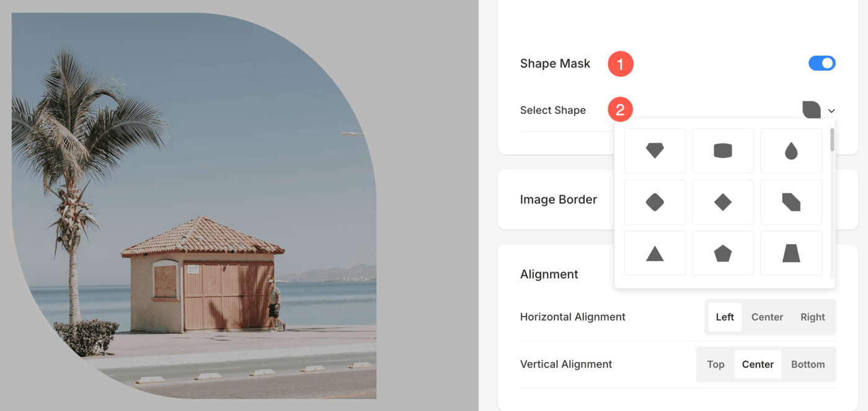Choose the sharp diamond shape
The width and height of the screenshot is (868, 411).
coord(723,202)
